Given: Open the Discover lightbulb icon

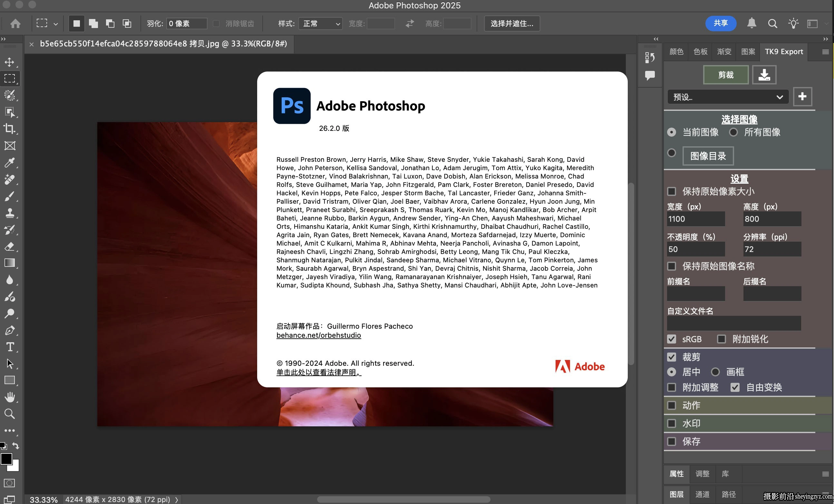Looking at the screenshot, I should click(x=793, y=23).
